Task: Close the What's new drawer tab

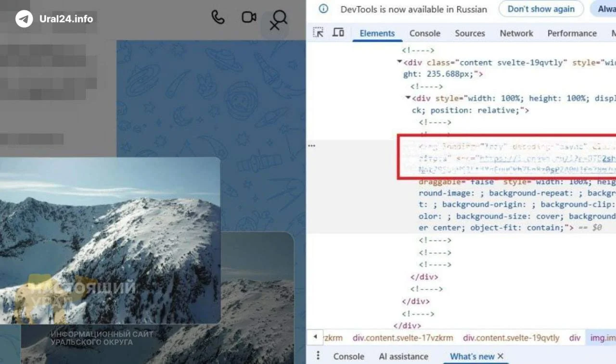Action: pos(500,356)
